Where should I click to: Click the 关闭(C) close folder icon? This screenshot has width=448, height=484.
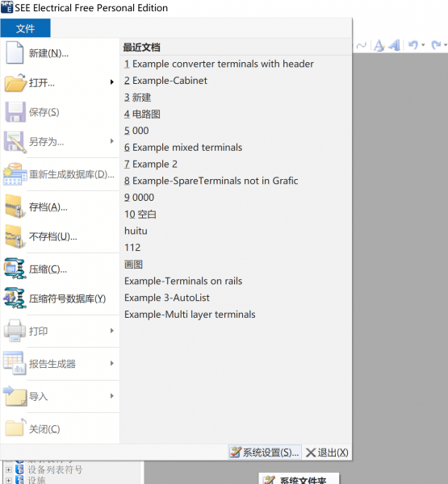pos(15,428)
